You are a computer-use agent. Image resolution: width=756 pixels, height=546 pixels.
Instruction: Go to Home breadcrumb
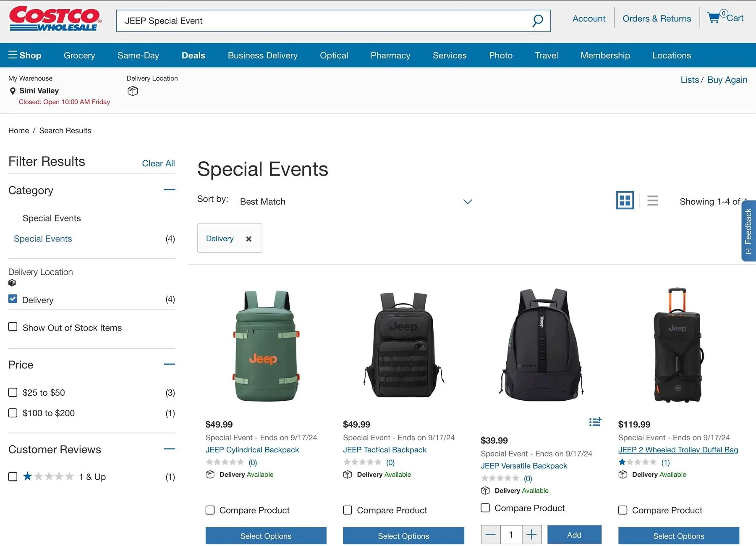(x=19, y=131)
